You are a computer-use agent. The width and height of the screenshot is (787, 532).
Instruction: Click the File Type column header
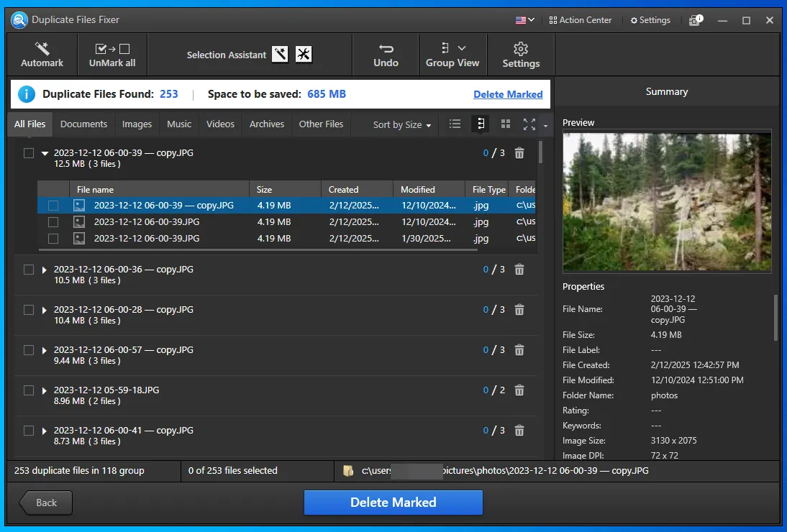click(487, 190)
